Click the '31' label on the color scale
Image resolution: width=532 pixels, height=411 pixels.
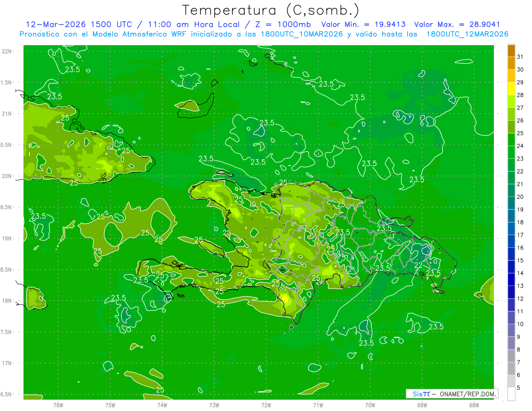click(x=520, y=57)
